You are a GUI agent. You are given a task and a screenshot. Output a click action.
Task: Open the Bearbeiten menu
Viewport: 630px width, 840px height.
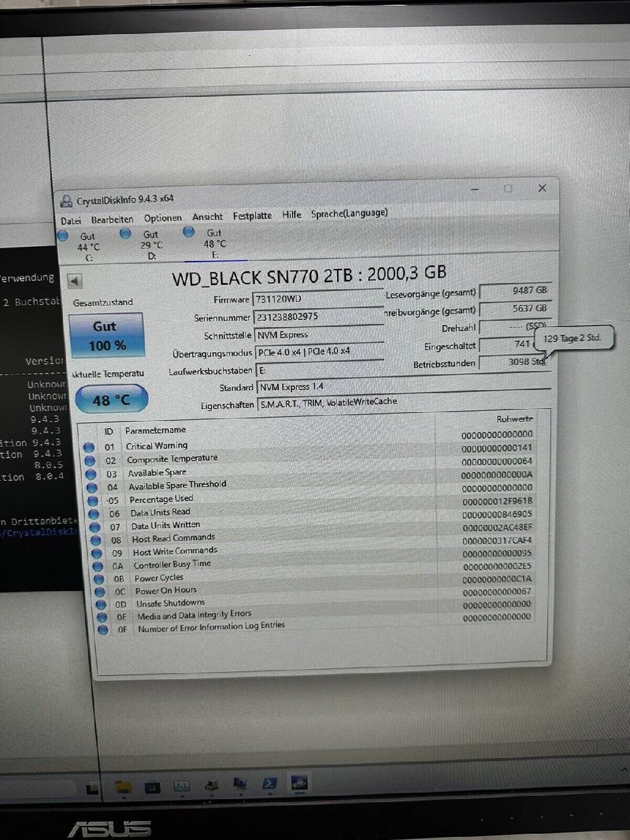click(x=112, y=220)
